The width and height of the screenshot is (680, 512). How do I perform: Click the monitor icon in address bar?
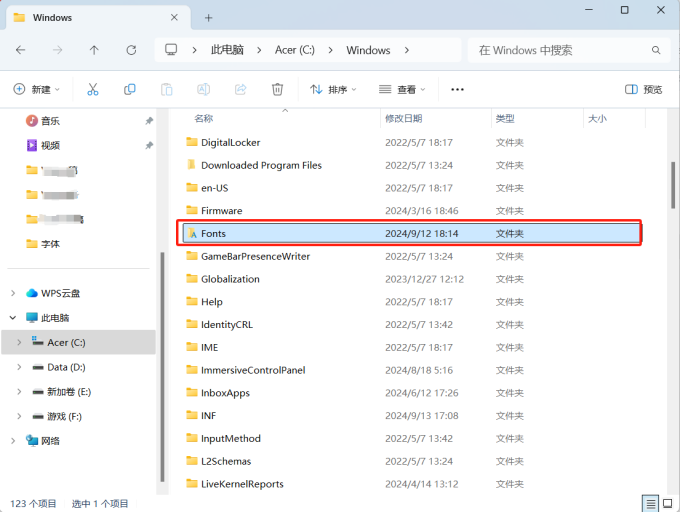pos(171,49)
